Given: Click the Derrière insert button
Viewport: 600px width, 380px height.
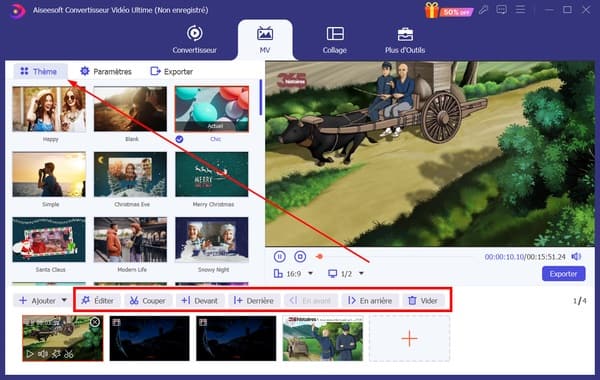Looking at the screenshot, I should (254, 300).
